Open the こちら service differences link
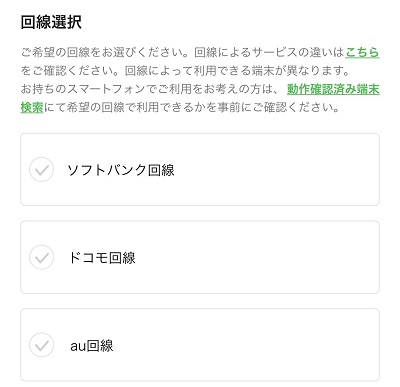Viewport: 400px width, 387px height. tap(362, 53)
